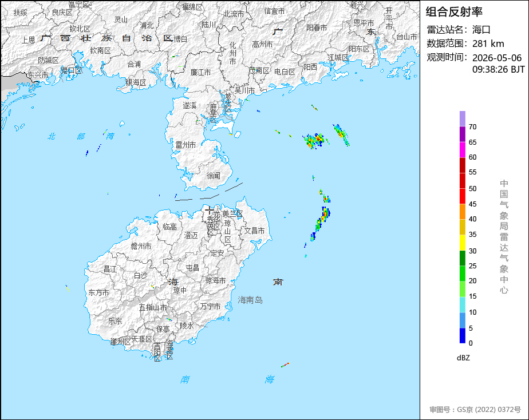This screenshot has height=420, width=529.
Task: Click the timestamp 09:38:26 BJT
Action: tap(498, 69)
